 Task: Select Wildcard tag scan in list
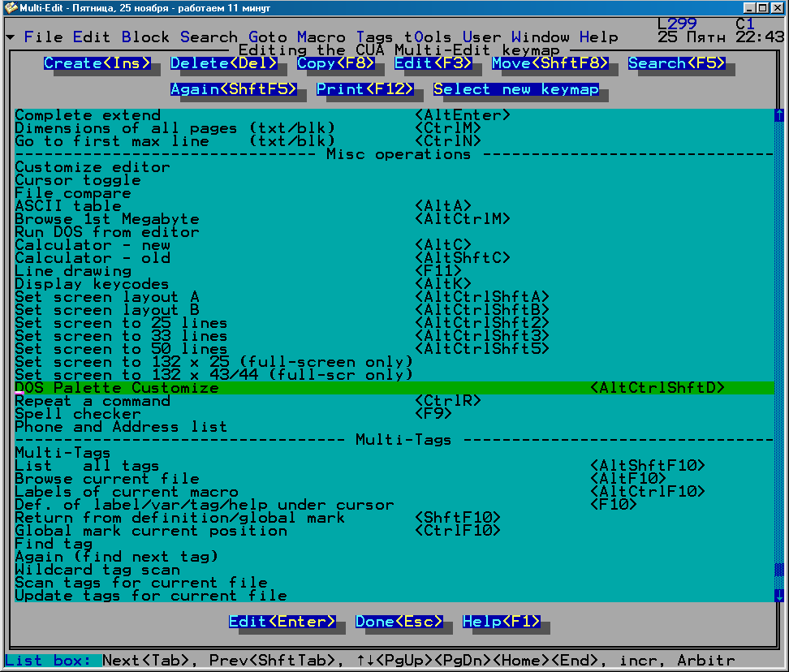tap(97, 570)
